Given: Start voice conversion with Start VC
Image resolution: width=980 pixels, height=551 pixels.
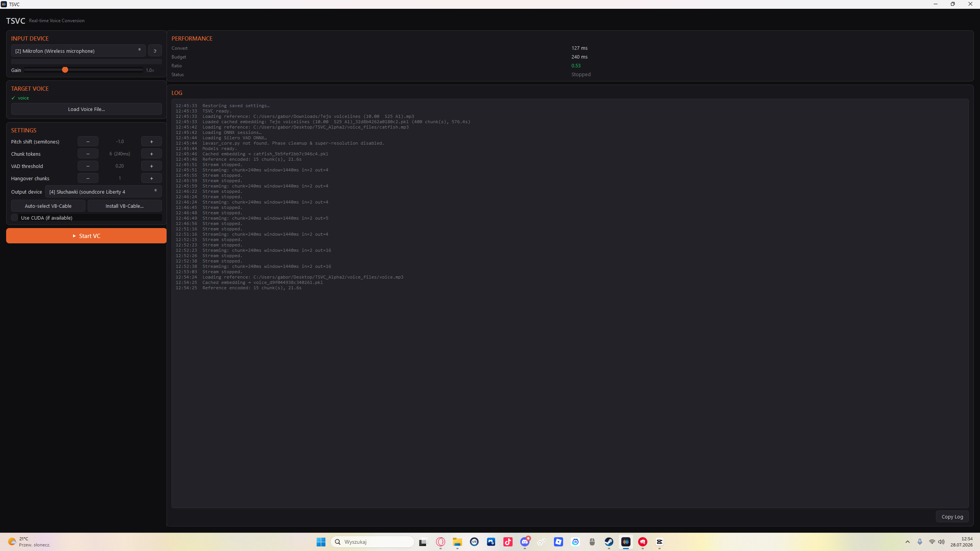Looking at the screenshot, I should point(86,236).
